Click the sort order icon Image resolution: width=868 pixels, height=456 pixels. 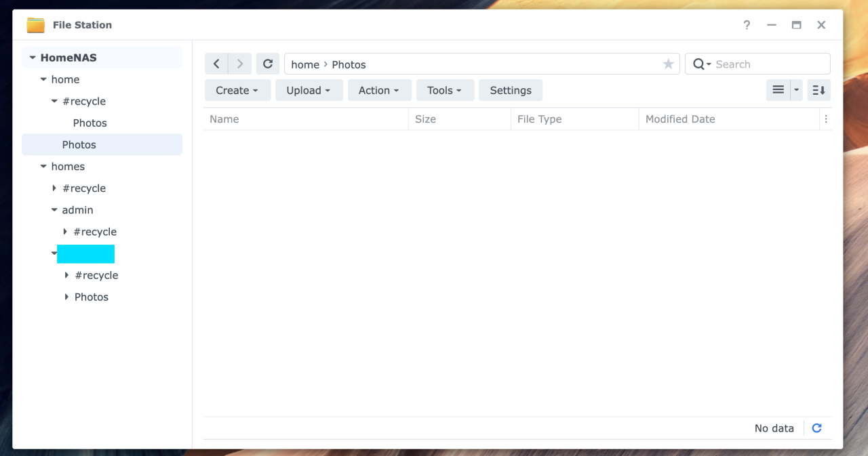tap(818, 89)
